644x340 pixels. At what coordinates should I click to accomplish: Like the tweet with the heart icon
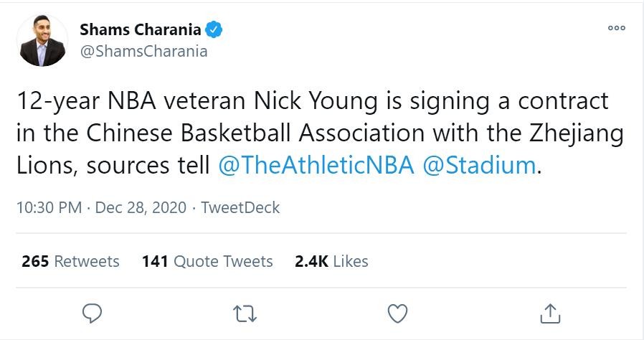[x=397, y=313]
